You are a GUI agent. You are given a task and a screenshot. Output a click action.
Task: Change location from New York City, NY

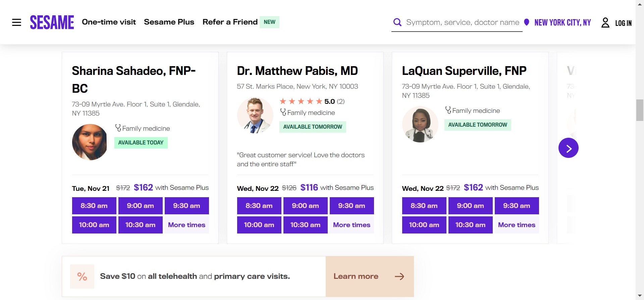(x=562, y=23)
